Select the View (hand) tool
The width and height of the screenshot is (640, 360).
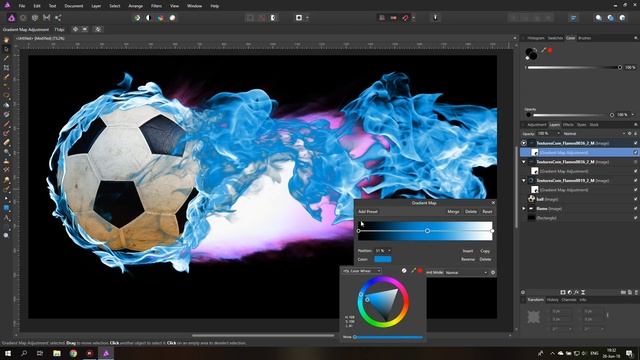coord(6,40)
